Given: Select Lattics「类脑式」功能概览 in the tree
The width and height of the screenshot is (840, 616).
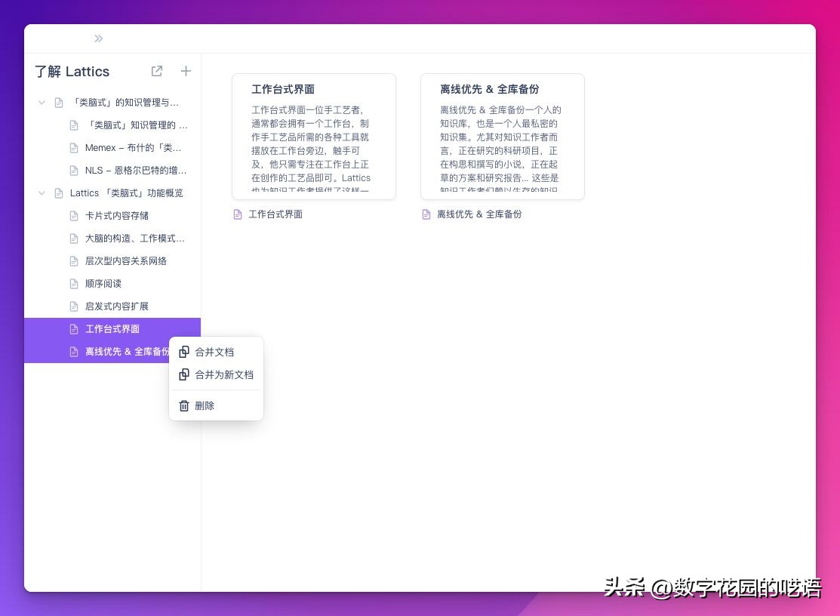Looking at the screenshot, I should [127, 192].
